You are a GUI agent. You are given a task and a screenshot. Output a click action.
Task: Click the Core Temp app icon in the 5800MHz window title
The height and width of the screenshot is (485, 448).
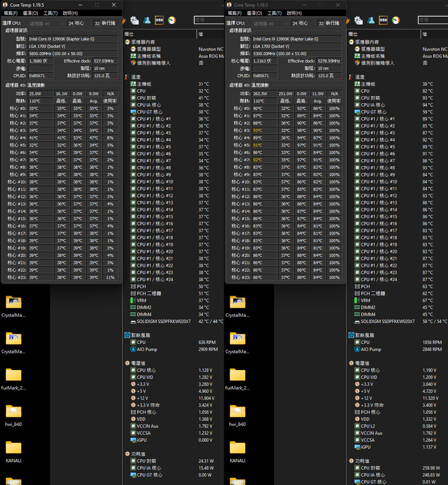pyautogui.click(x=5, y=5)
